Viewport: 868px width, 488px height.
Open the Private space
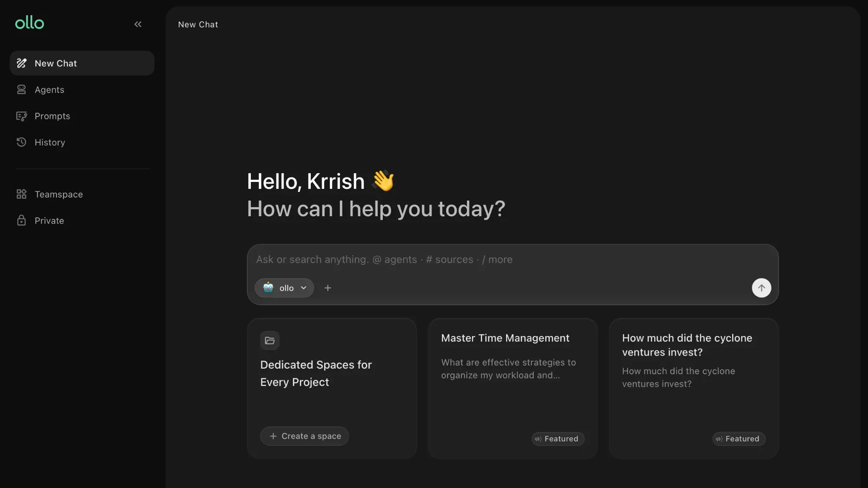pyautogui.click(x=82, y=221)
